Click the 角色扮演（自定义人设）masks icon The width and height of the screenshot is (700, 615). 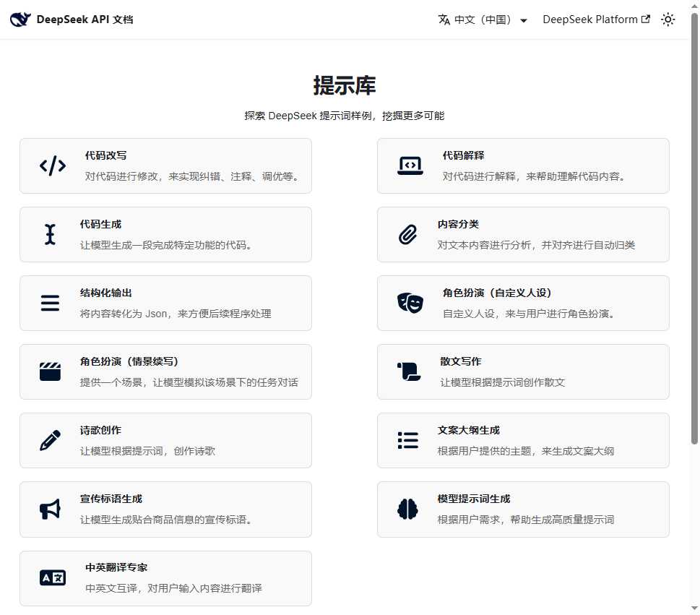coord(409,303)
